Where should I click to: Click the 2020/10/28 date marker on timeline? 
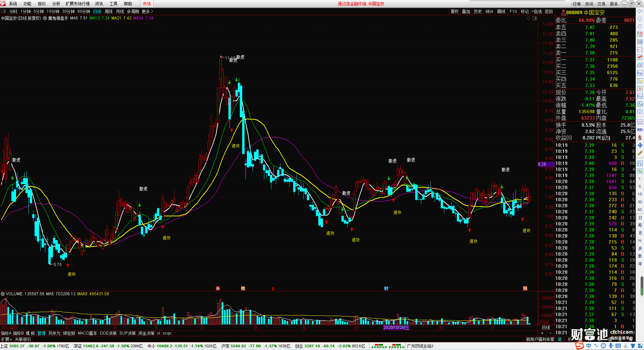click(x=396, y=327)
